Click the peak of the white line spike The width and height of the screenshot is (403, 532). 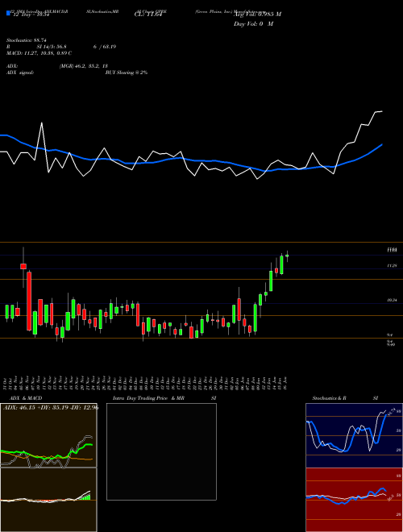42,123
